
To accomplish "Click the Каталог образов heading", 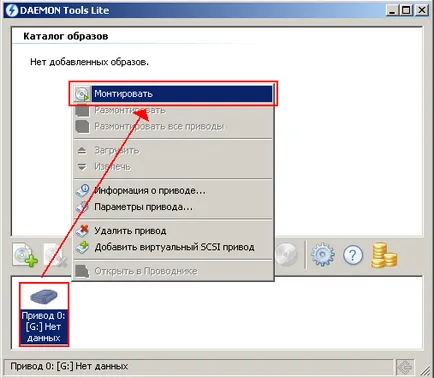I will click(66, 36).
